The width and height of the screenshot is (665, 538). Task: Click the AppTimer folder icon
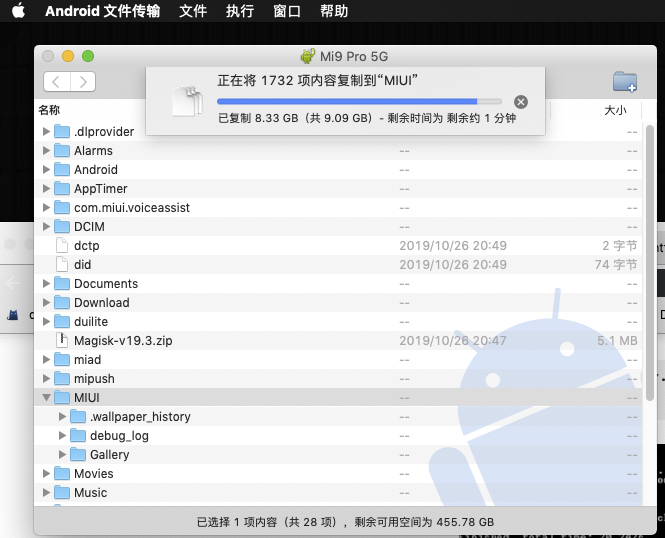tap(62, 188)
